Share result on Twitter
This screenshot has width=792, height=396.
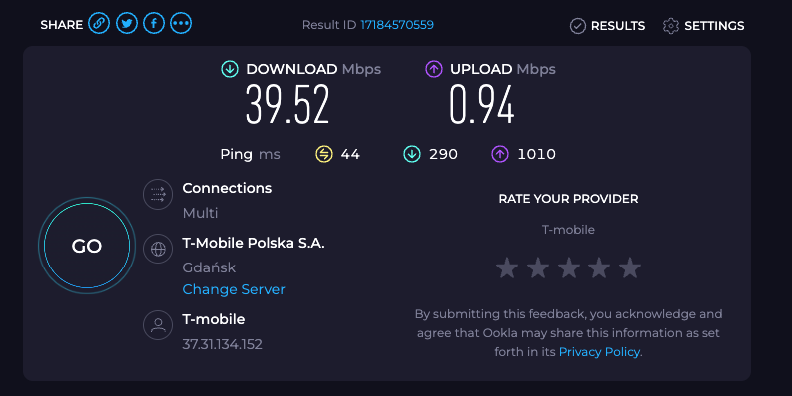tap(127, 23)
